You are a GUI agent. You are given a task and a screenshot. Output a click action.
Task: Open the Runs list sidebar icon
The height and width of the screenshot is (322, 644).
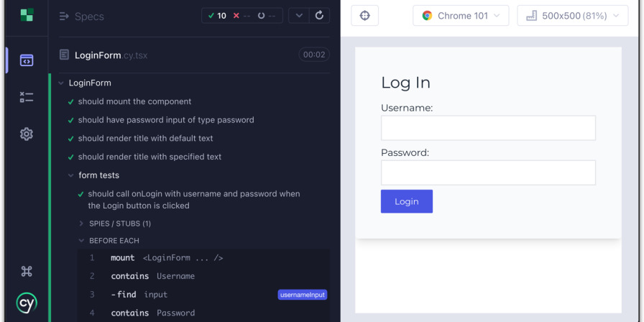point(27,97)
